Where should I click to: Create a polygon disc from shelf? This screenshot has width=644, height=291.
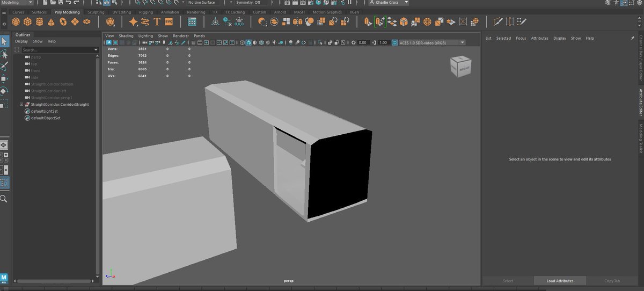pos(86,21)
